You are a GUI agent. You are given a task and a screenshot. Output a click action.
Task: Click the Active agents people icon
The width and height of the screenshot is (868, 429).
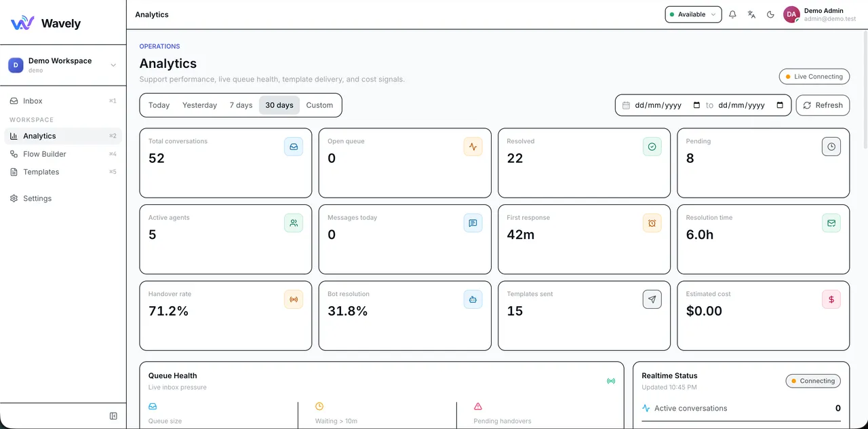[294, 223]
